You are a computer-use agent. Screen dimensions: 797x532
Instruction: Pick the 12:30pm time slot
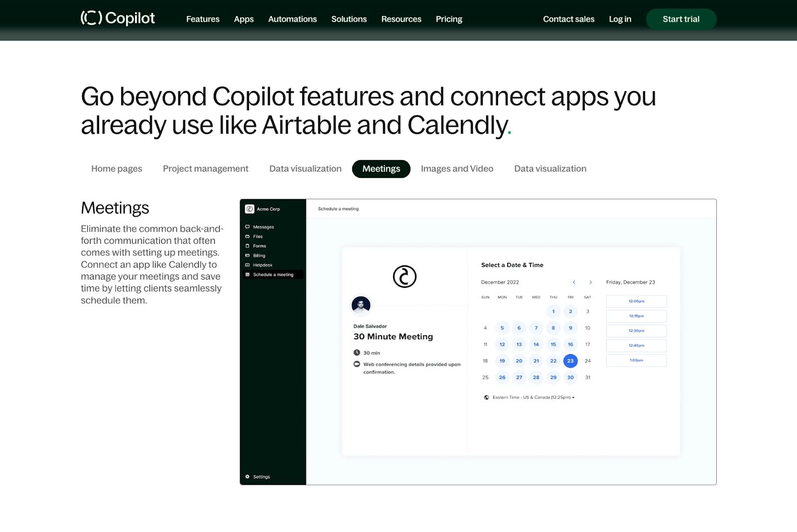[x=636, y=331]
